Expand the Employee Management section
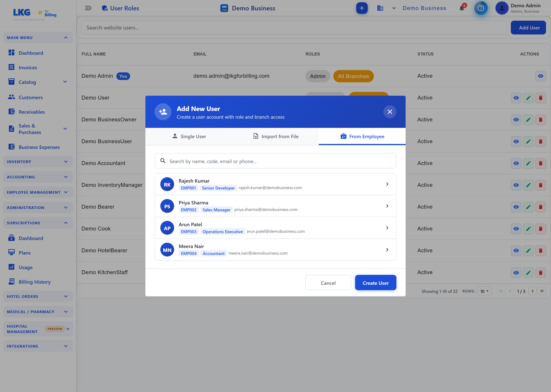This screenshot has height=392, width=551. 38,192
